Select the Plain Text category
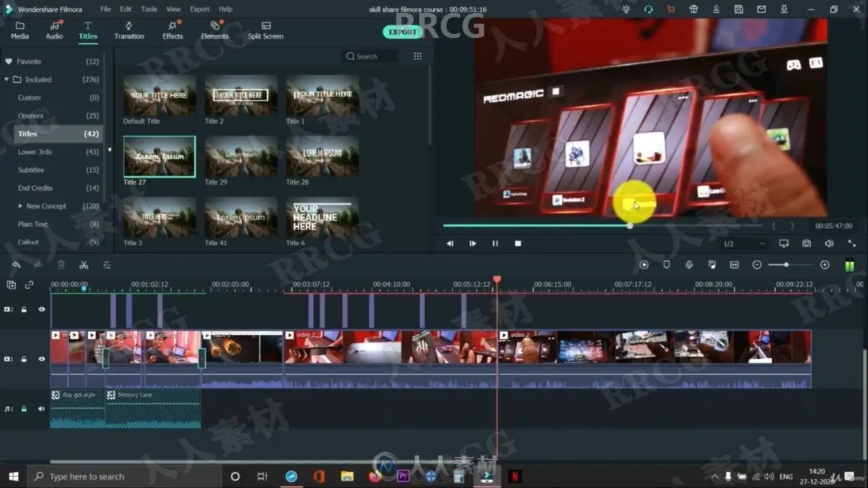The image size is (868, 488). pyautogui.click(x=52, y=224)
